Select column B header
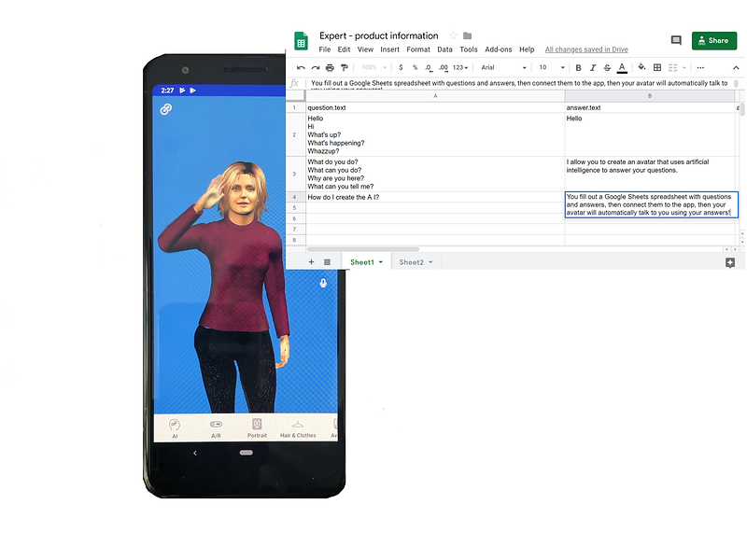This screenshot has height=560, width=747. click(650, 96)
